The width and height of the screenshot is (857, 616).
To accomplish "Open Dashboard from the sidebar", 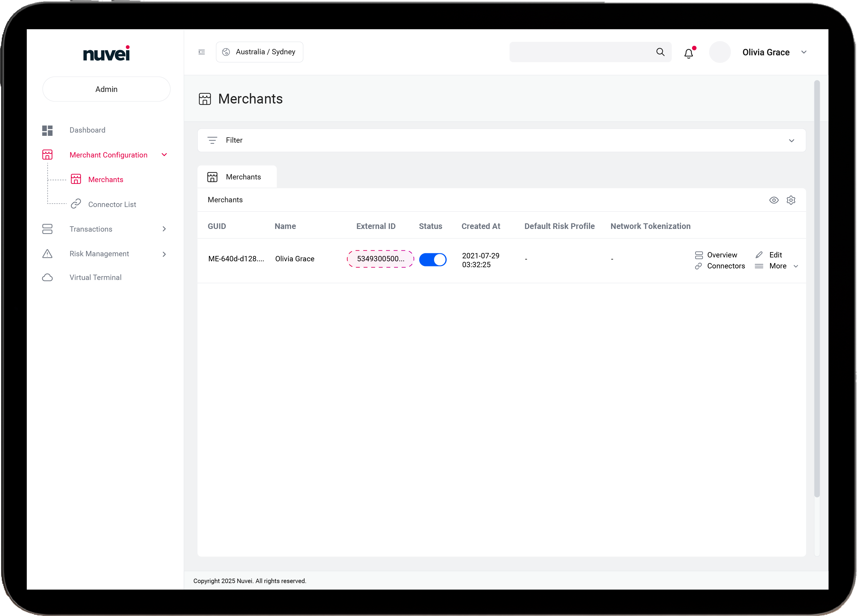I will click(87, 130).
